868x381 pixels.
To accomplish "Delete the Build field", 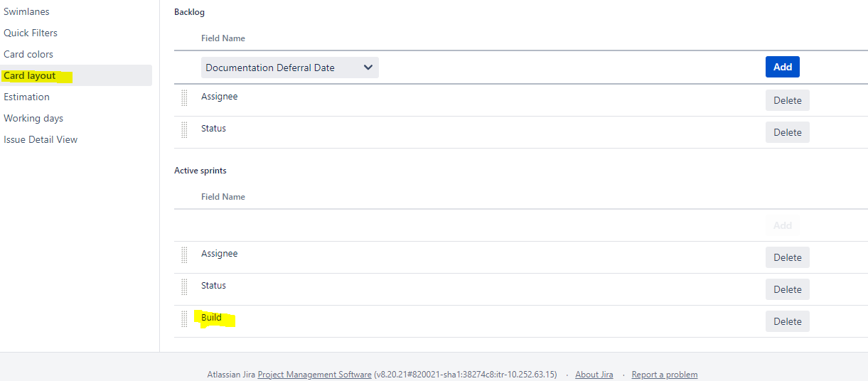I will [x=788, y=321].
